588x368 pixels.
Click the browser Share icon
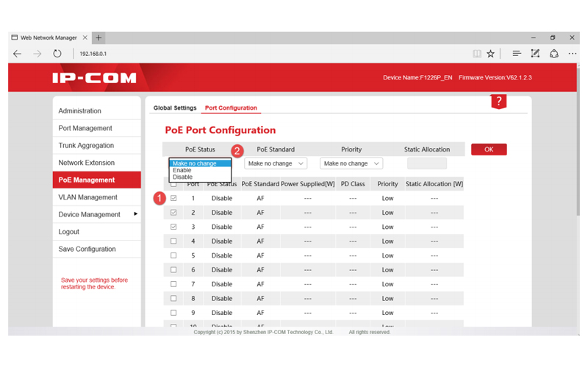pos(554,54)
